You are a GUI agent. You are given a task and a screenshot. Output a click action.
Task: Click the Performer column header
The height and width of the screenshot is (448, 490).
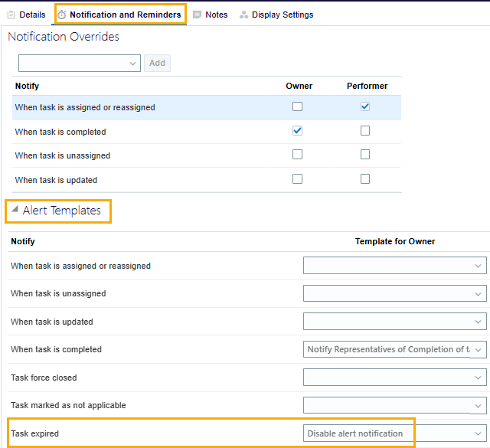click(x=367, y=86)
